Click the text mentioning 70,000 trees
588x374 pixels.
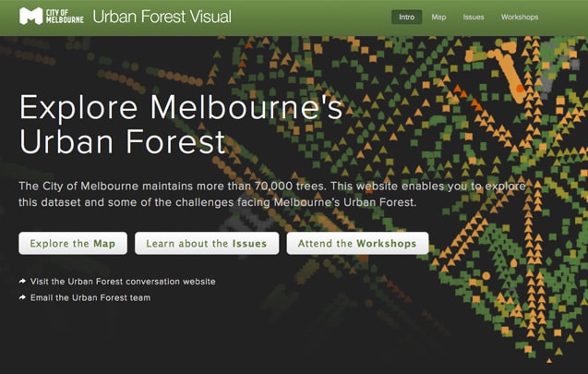point(272,194)
